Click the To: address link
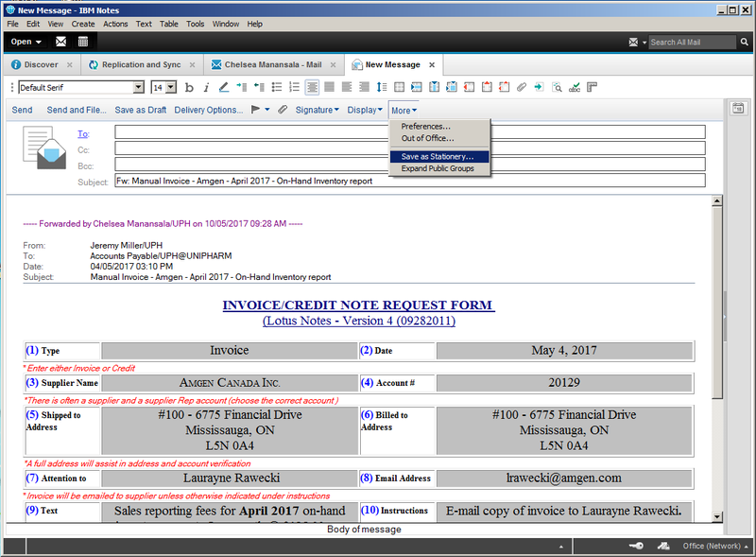The width and height of the screenshot is (756, 557). pyautogui.click(x=83, y=134)
